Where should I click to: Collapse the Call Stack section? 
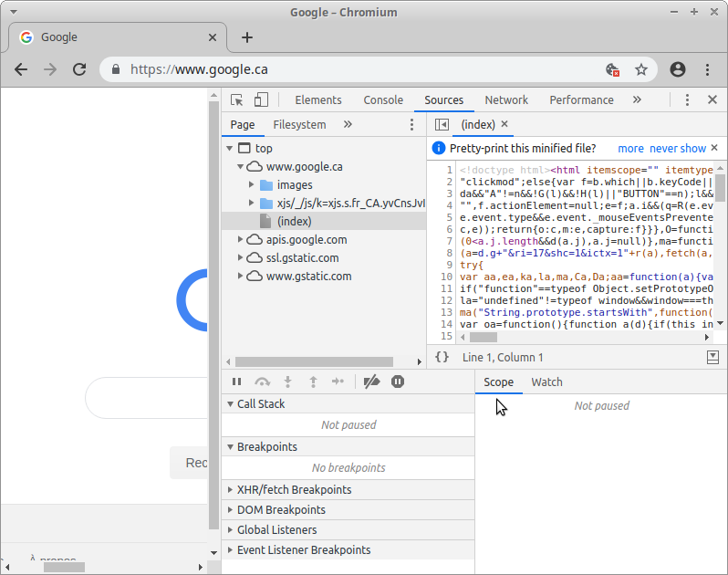pyautogui.click(x=229, y=404)
